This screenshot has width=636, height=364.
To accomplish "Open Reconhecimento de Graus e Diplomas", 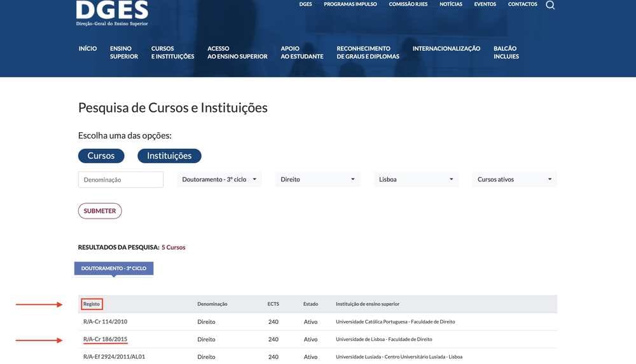I will coord(368,53).
